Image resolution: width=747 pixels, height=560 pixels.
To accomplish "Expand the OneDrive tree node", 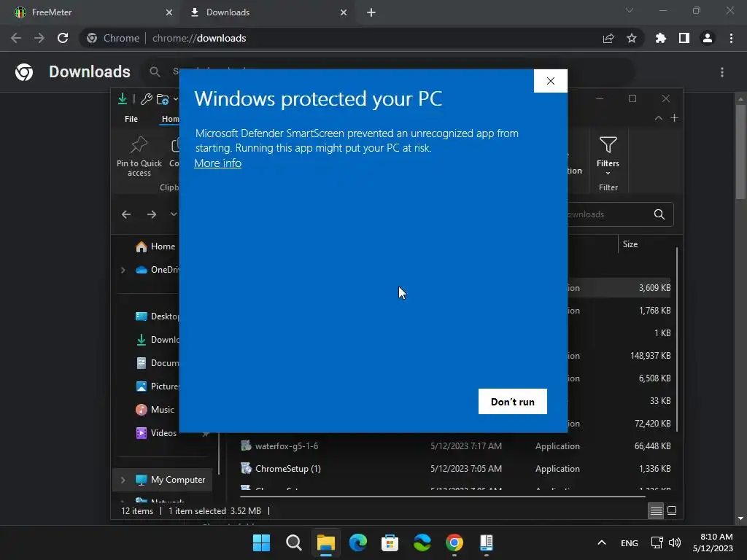I will [x=123, y=270].
